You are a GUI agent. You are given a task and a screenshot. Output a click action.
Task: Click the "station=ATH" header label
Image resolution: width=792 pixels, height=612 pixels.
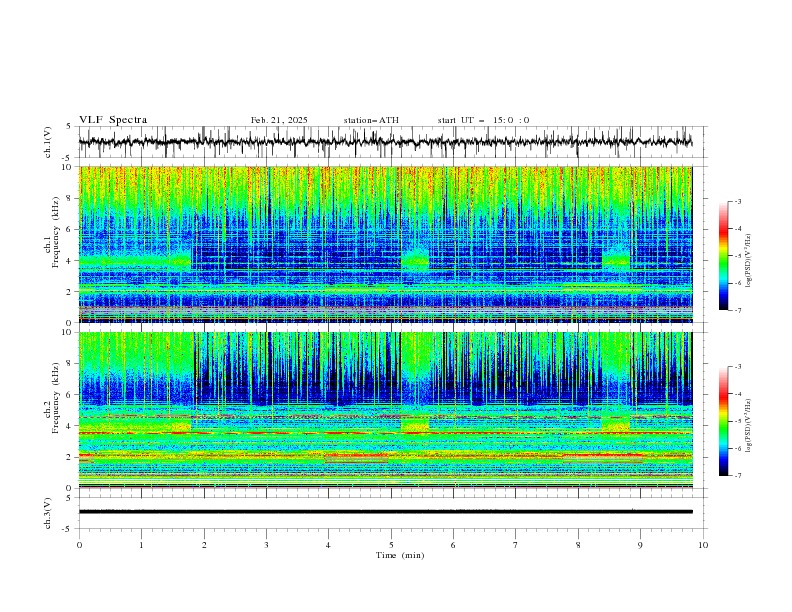(371, 120)
